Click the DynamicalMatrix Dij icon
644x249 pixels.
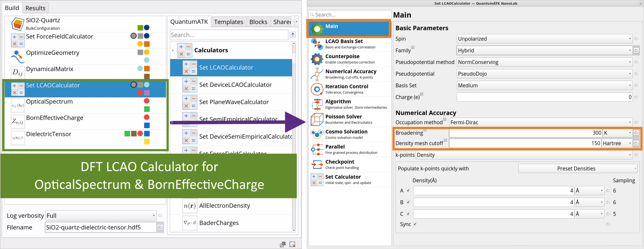pos(18,73)
